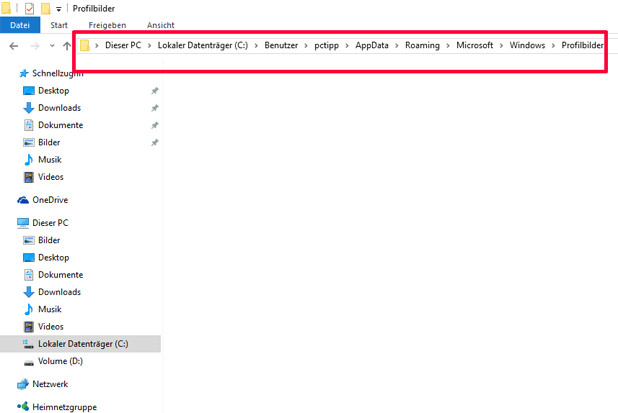Select pctipp in the address path
618x413 pixels.
pos(326,46)
